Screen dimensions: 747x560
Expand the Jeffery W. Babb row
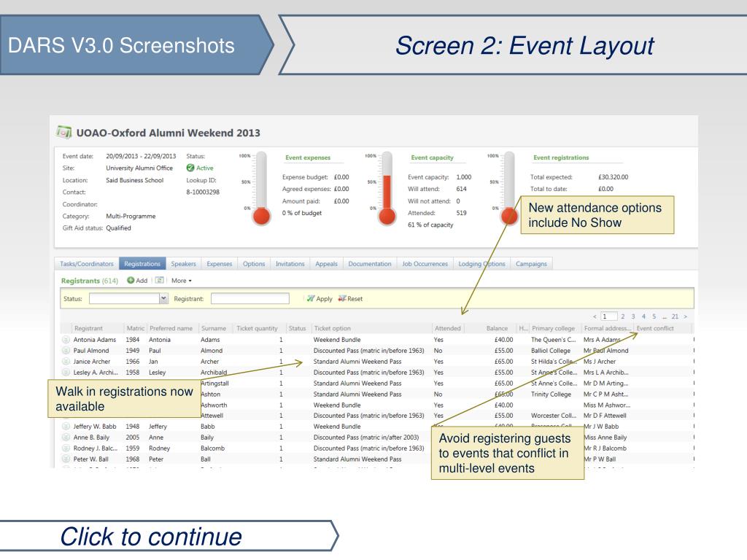coord(66,427)
